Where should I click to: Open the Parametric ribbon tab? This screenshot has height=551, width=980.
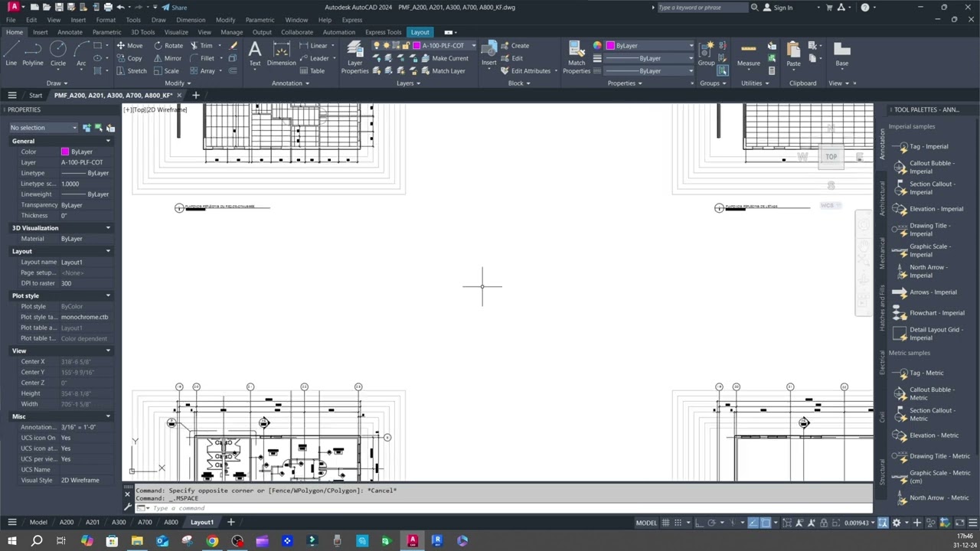tap(106, 32)
